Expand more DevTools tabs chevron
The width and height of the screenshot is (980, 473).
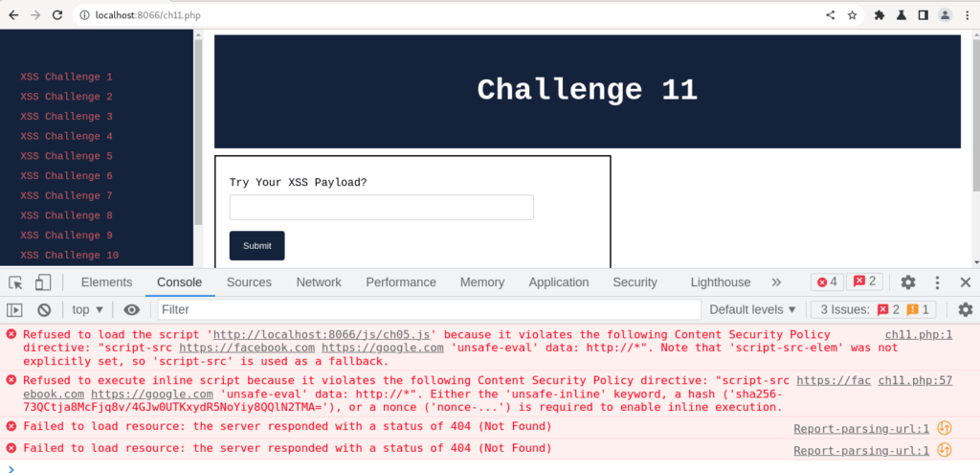coord(776,282)
